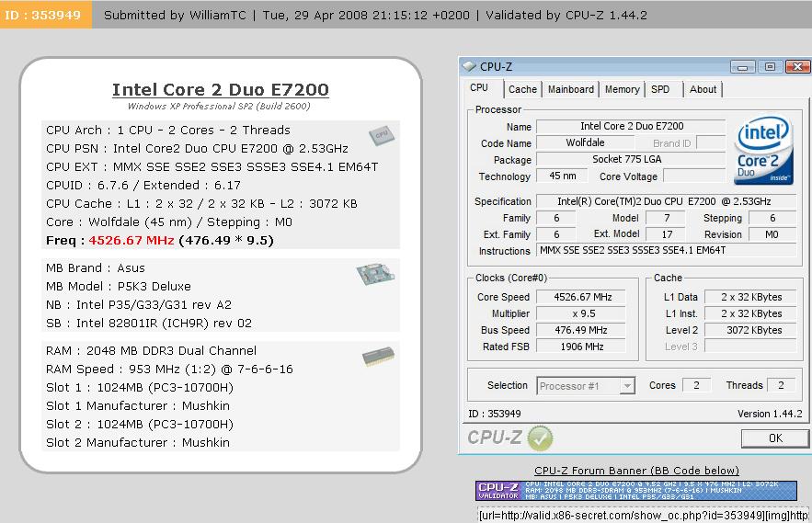The width and height of the screenshot is (812, 523).
Task: Click the Threads count value field
Action: 781,385
